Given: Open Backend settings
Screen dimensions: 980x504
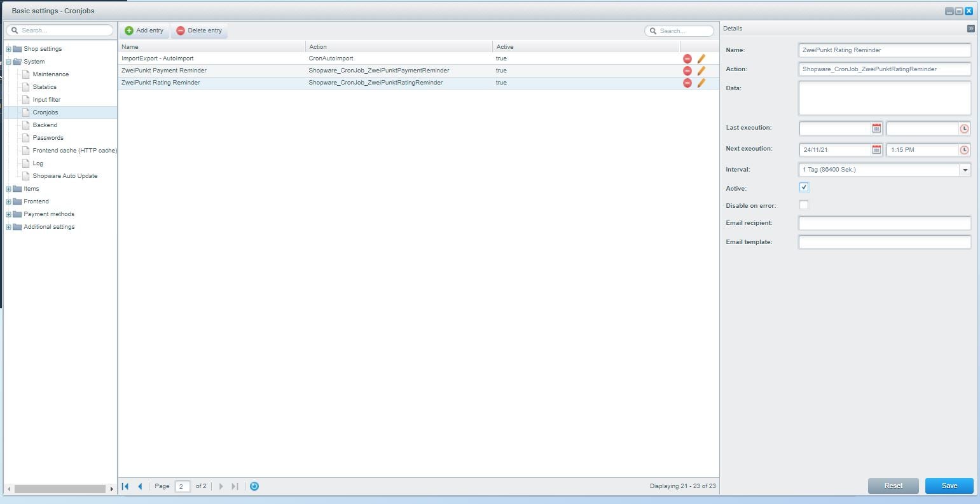Looking at the screenshot, I should [45, 125].
